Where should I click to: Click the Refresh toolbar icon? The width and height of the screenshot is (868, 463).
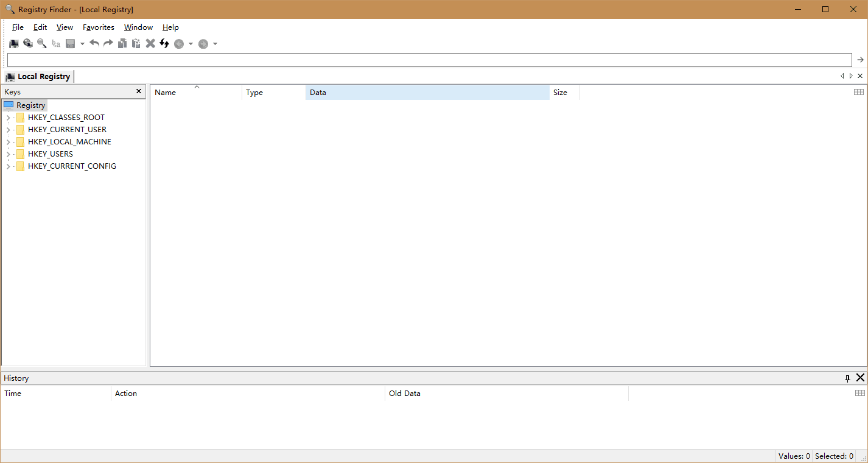pos(164,43)
